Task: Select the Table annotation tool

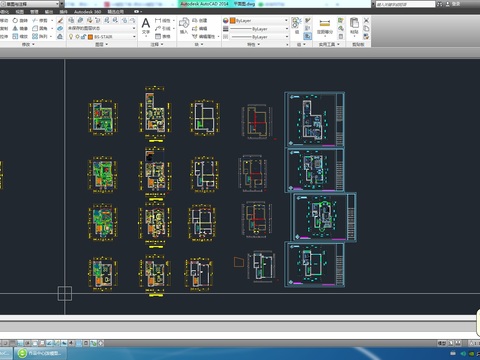Action: click(x=163, y=36)
